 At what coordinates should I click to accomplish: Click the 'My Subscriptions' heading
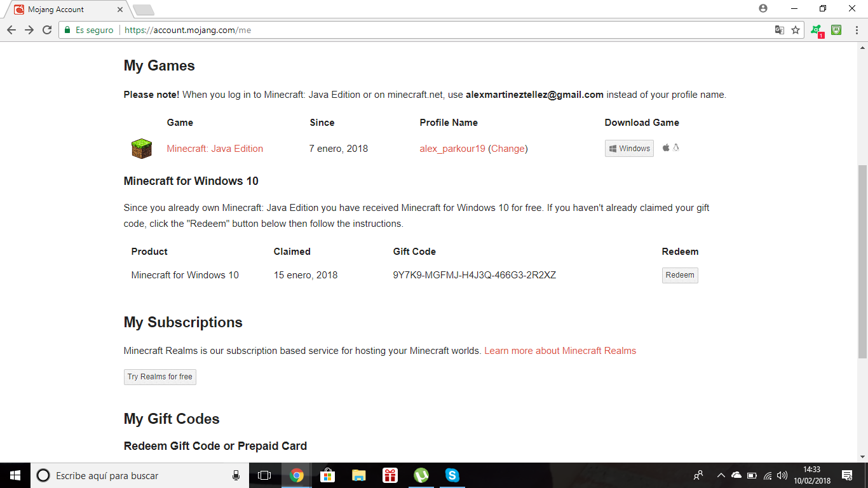click(x=183, y=322)
